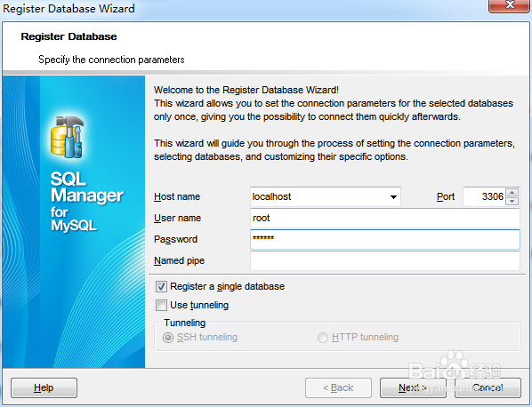The height and width of the screenshot is (407, 532).
Task: Click the 'Register Database Wizard' title bar text
Action: pyautogui.click(x=69, y=9)
